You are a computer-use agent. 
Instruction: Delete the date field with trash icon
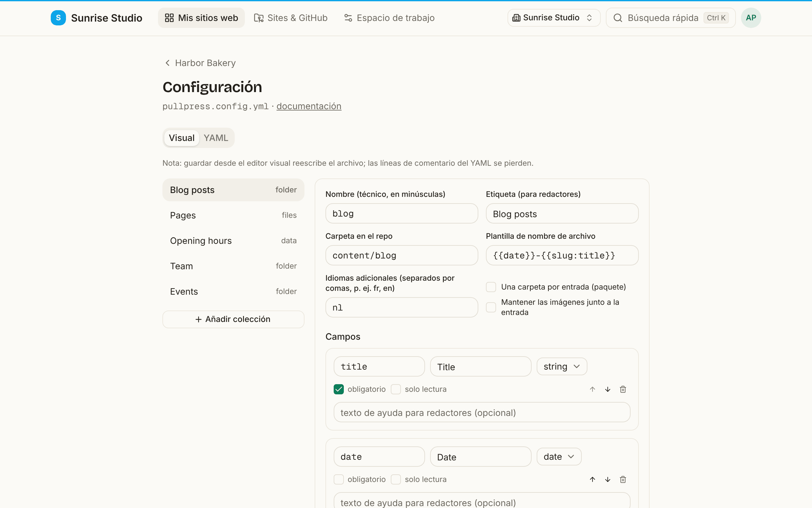(x=623, y=479)
